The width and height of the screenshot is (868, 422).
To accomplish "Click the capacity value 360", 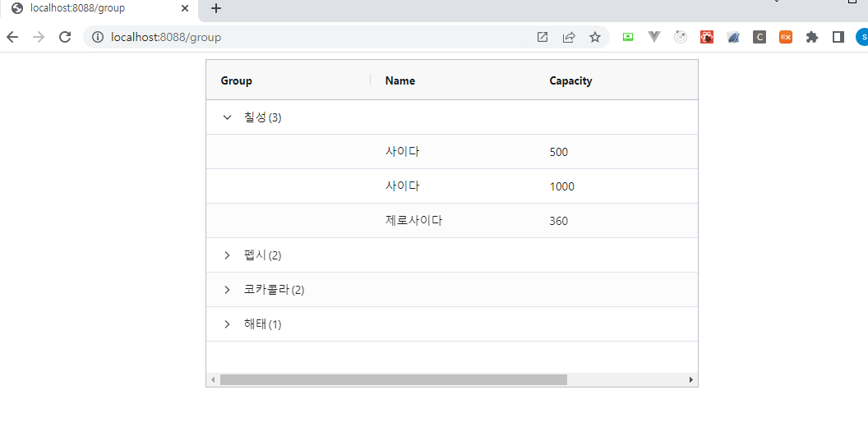I will [559, 221].
